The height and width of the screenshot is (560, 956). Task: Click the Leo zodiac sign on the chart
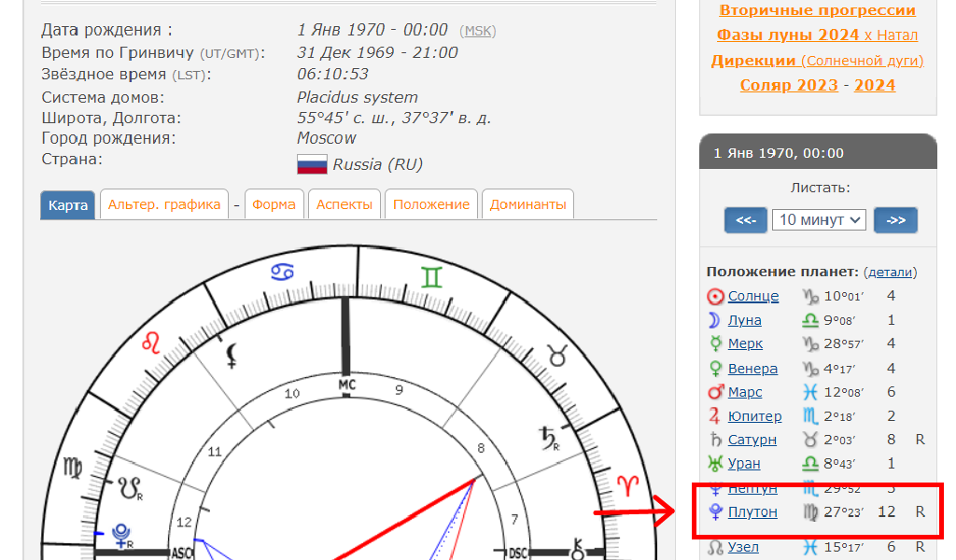click(x=150, y=343)
